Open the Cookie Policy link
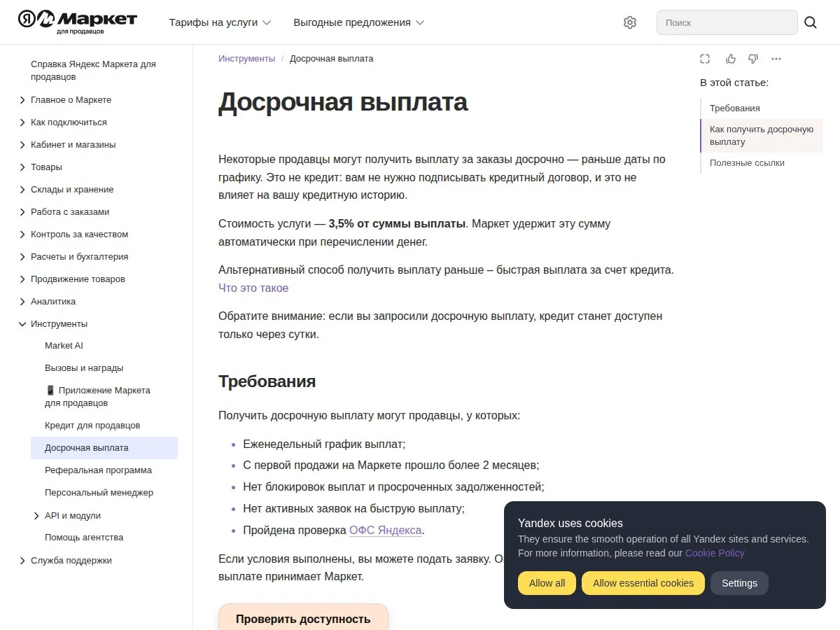Viewport: 840px width, 630px height. point(715,553)
